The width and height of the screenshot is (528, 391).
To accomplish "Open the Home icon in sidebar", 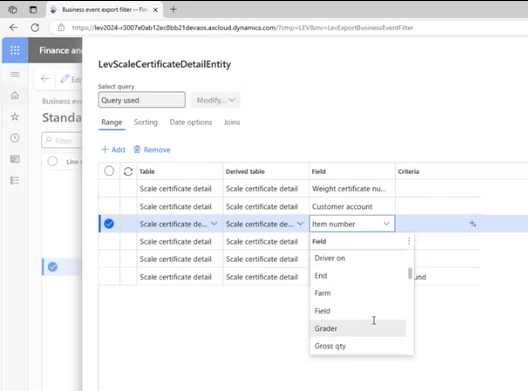I will pos(15,96).
